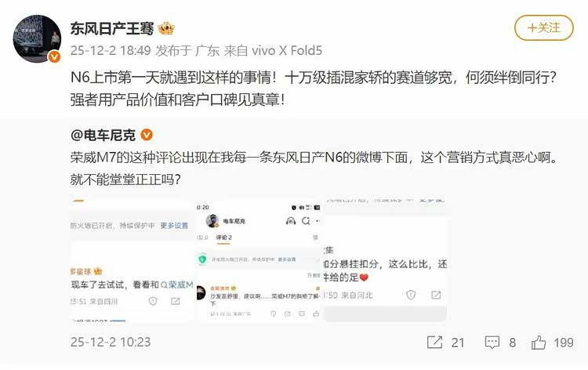588x370 pixels.
Task: Open first screenshot thumbnail with 荣威M
Action: (x=132, y=259)
